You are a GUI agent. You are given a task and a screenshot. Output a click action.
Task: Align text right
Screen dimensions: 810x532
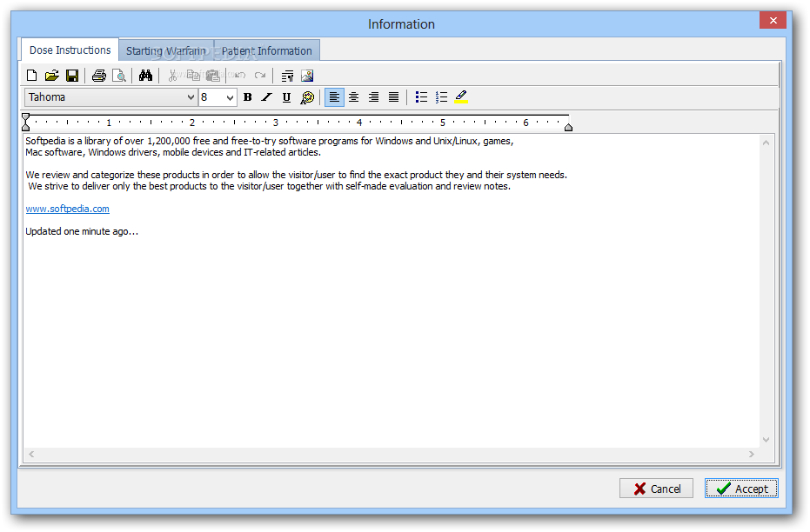click(373, 97)
